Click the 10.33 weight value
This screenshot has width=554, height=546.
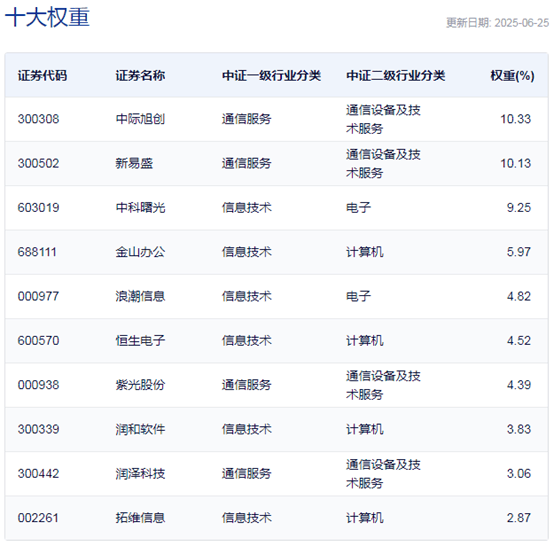[x=515, y=119]
